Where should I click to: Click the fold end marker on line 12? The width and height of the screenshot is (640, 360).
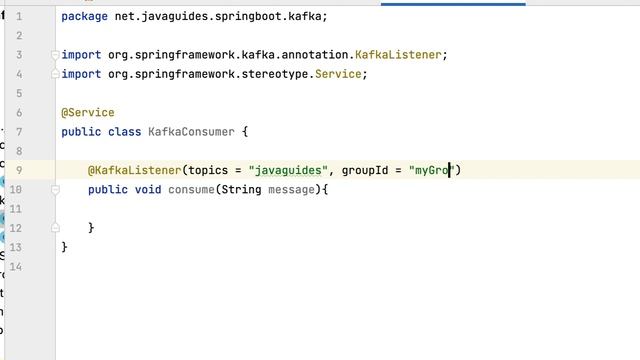55,228
